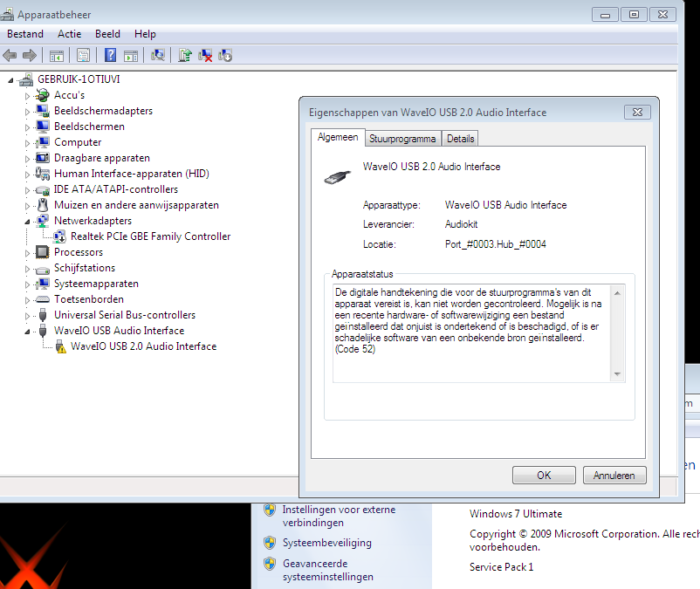Select the warning icon on WaveIO USB 2.0
700x589 pixels.
pos(60,346)
